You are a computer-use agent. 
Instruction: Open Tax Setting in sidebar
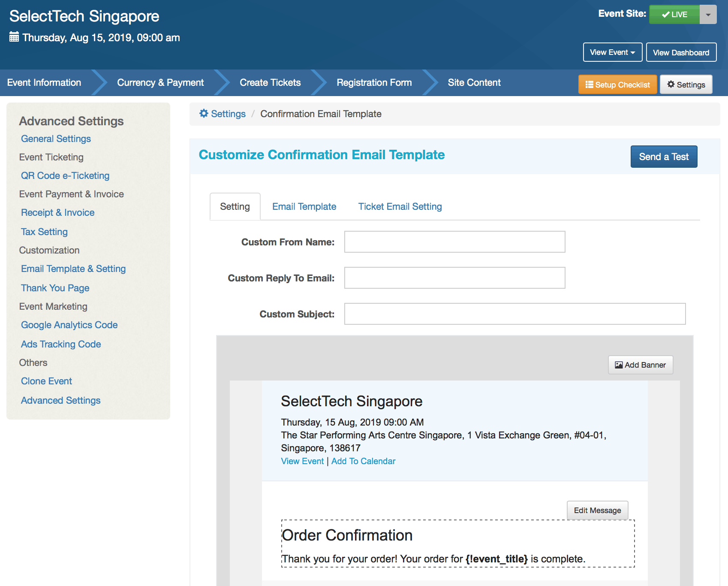click(x=44, y=232)
